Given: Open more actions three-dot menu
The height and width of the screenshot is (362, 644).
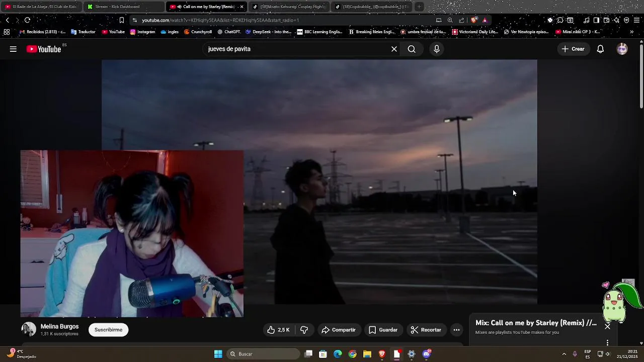Looking at the screenshot, I should (x=456, y=330).
